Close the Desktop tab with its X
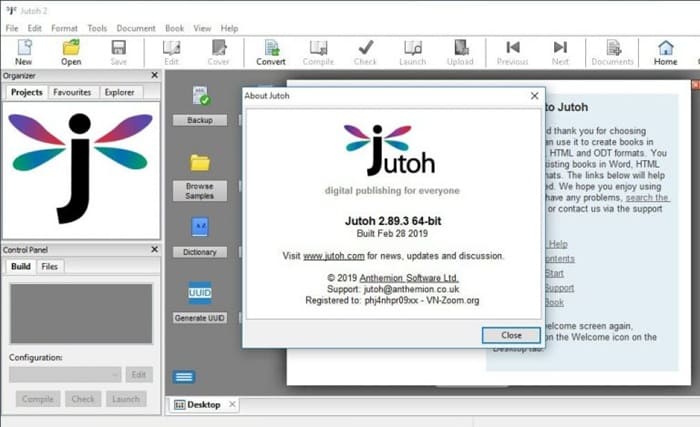 [x=232, y=404]
